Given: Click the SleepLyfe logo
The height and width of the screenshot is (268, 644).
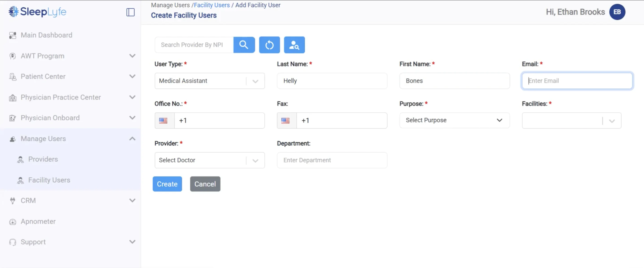Looking at the screenshot, I should [37, 12].
